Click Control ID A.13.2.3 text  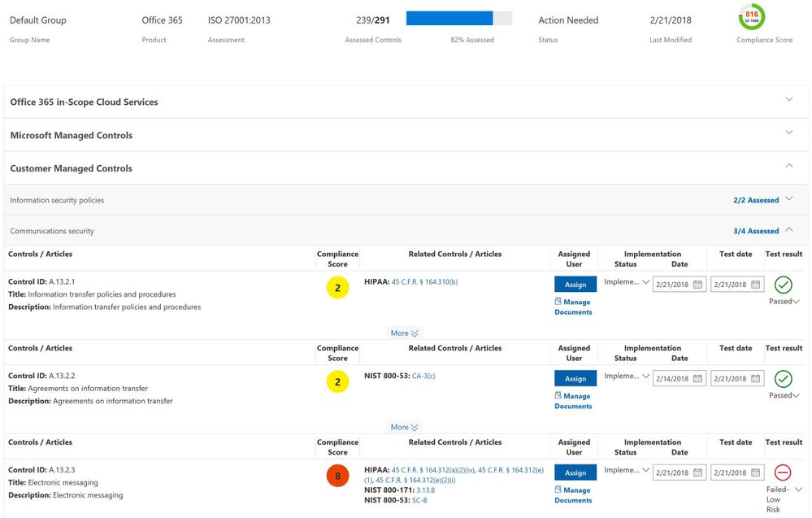41,470
